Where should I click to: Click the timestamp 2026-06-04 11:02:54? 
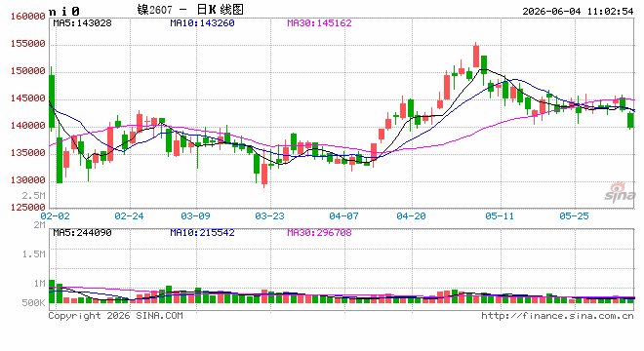pos(578,11)
